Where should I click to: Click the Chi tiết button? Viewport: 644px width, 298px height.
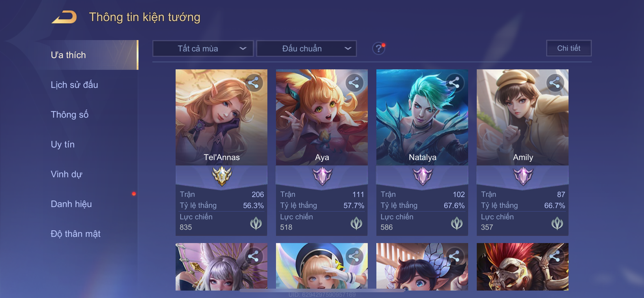569,48
